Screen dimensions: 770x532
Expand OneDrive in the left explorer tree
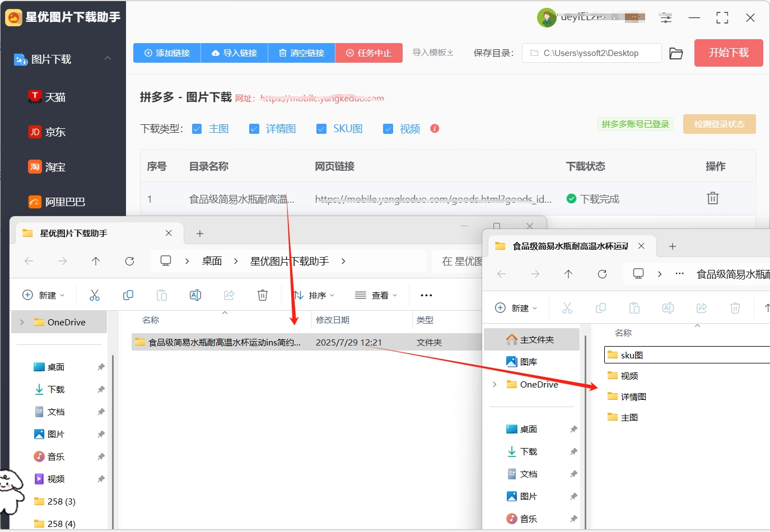(22, 322)
